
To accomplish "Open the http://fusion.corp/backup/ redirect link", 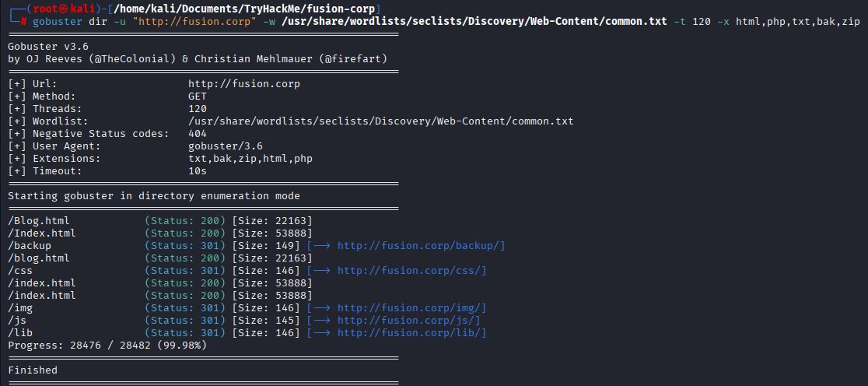I will point(421,246).
